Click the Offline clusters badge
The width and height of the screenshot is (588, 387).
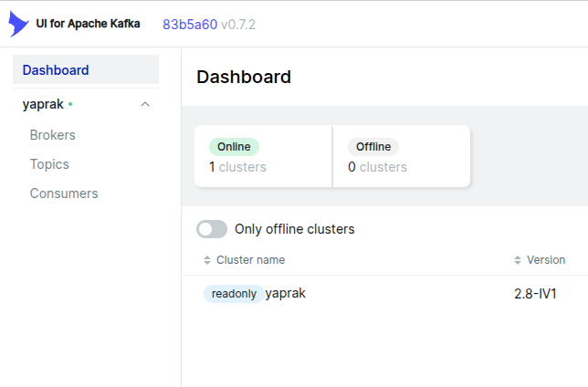pos(373,147)
